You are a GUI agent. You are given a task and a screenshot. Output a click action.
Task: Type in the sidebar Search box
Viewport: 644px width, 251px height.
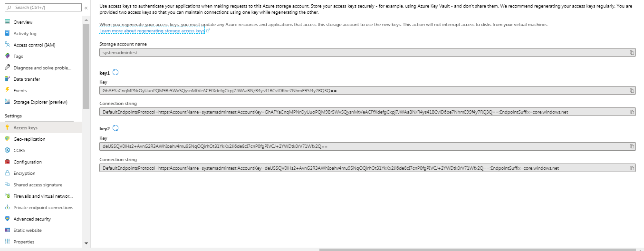click(42, 8)
